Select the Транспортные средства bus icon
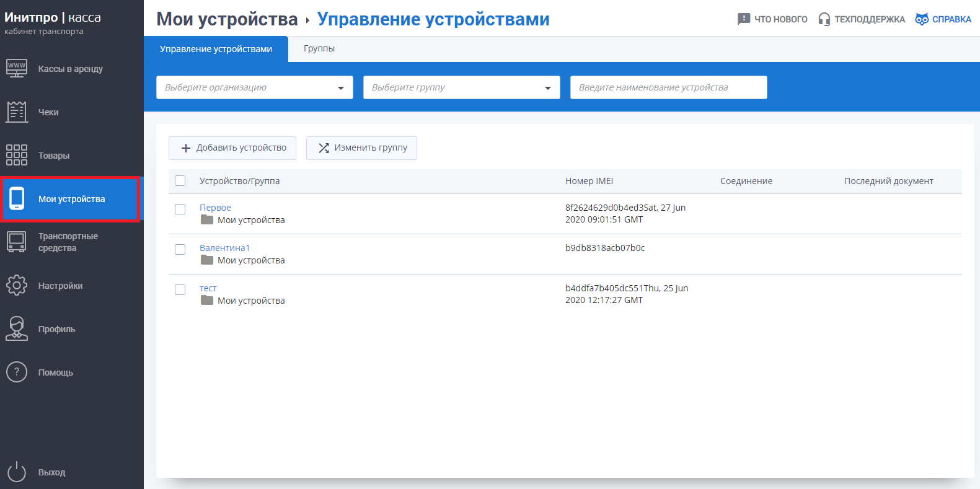980x489 pixels. [17, 242]
